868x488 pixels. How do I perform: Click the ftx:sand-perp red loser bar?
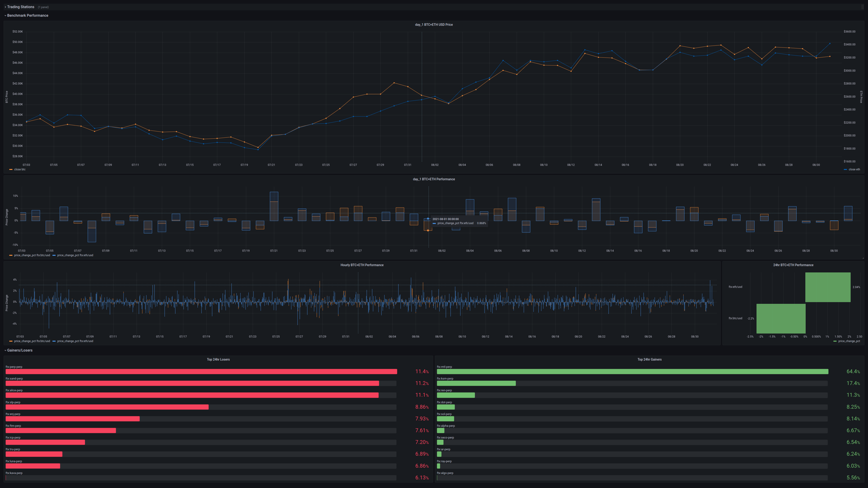[x=192, y=383]
